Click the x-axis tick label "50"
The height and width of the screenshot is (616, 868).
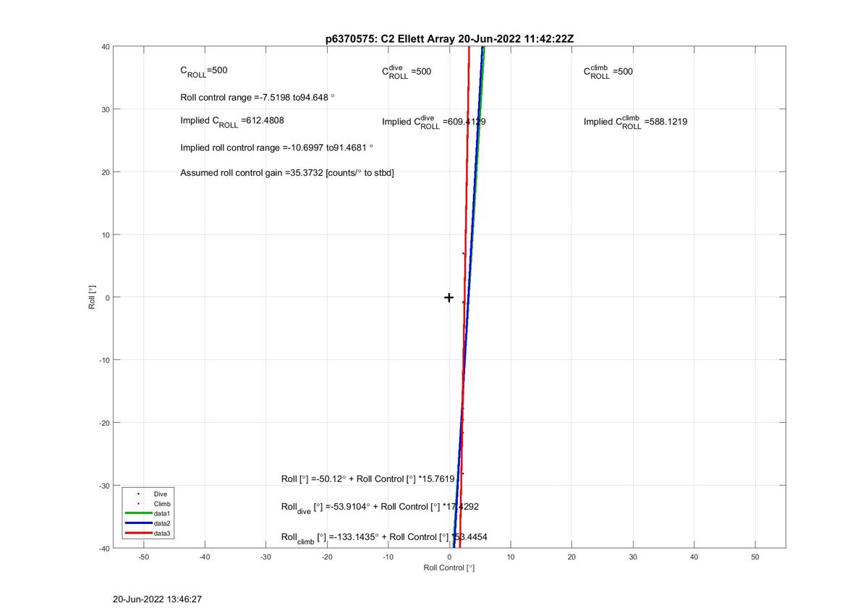[755, 557]
